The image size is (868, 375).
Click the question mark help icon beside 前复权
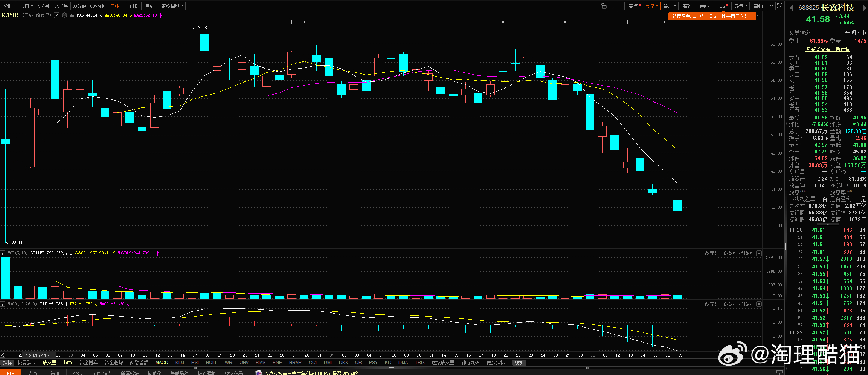pyautogui.click(x=56, y=15)
